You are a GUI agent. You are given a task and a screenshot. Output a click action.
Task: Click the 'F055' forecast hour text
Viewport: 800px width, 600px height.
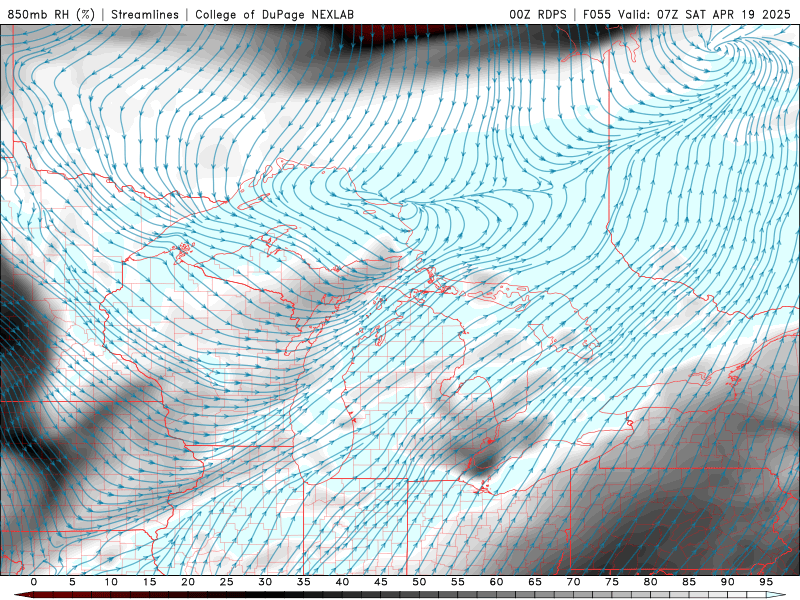pos(597,14)
